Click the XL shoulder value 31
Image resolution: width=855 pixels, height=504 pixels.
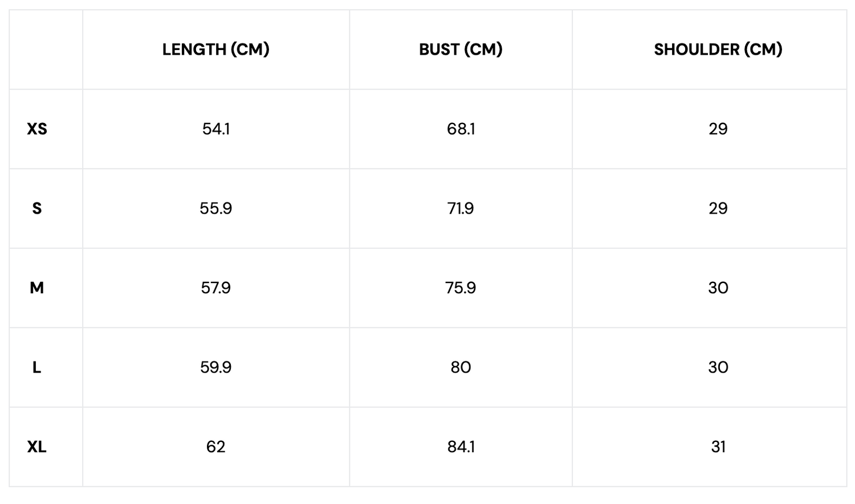pyautogui.click(x=718, y=446)
